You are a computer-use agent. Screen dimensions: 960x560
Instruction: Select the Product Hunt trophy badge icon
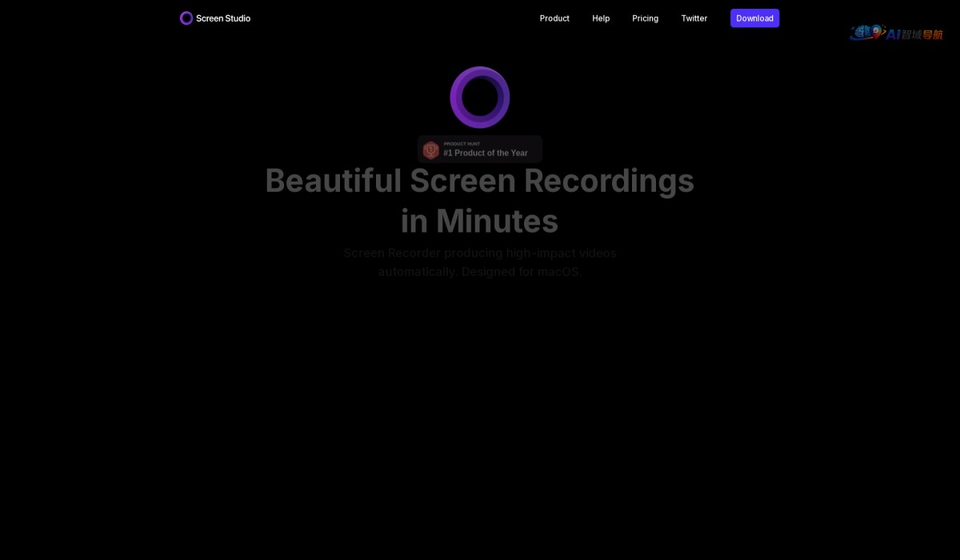431,149
